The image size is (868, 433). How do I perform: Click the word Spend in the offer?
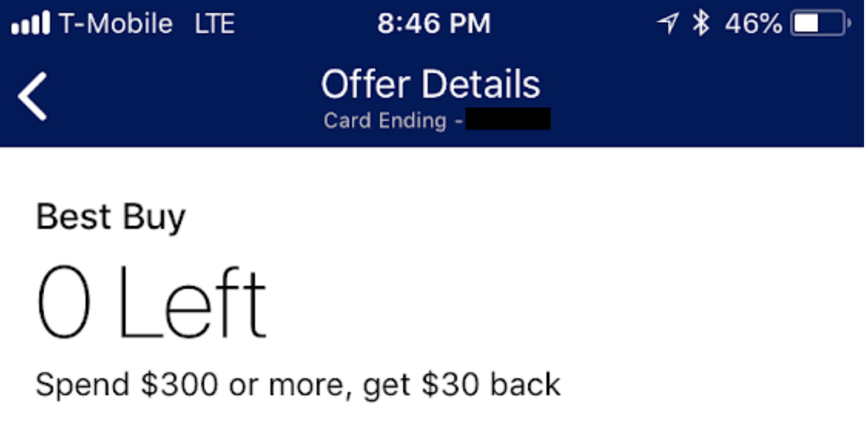click(83, 384)
